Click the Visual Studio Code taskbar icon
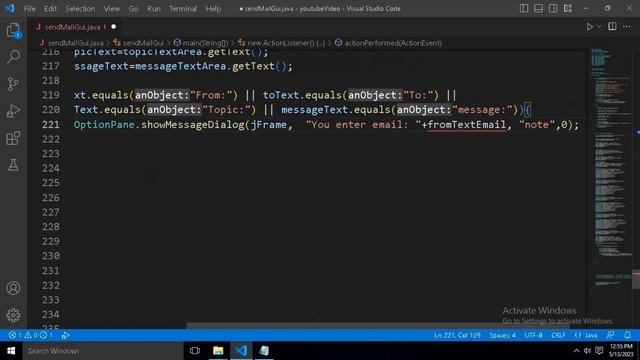Viewport: 640px width, 360px height. click(x=241, y=351)
